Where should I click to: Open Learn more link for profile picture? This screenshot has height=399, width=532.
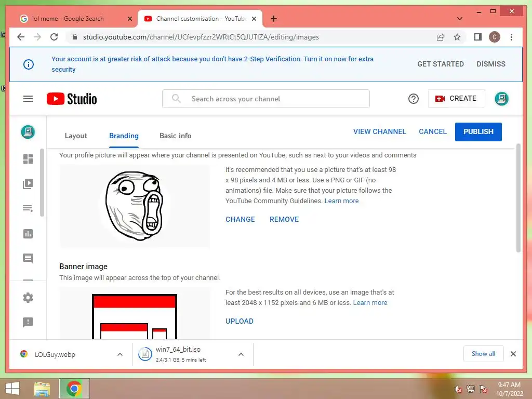point(342,201)
